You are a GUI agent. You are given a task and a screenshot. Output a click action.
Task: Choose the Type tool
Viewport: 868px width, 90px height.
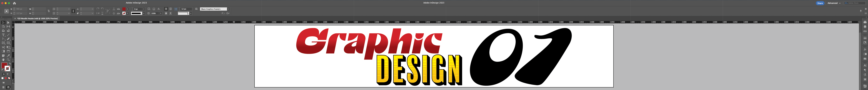[3, 35]
